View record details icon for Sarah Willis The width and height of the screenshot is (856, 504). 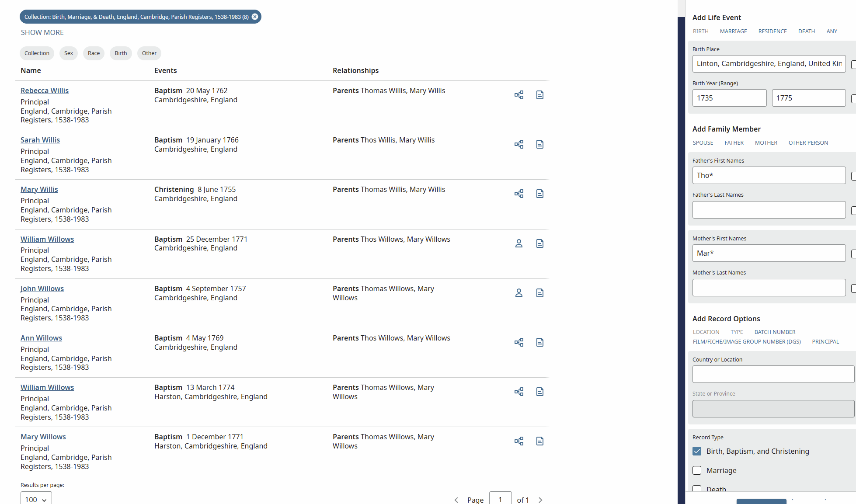(539, 144)
